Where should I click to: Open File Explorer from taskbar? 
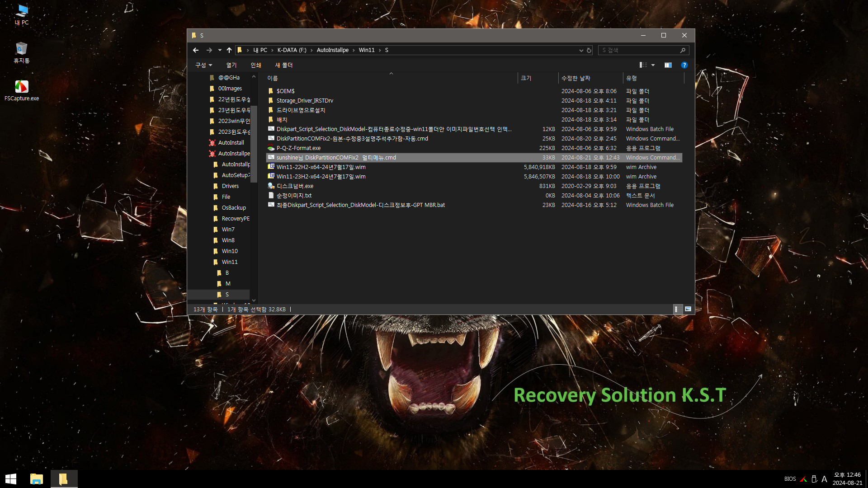[x=37, y=479]
